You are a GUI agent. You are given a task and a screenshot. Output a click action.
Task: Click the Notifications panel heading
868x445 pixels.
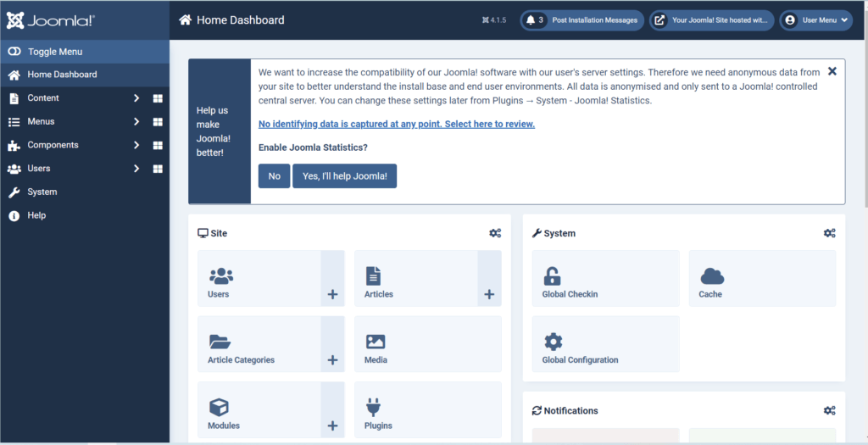(x=565, y=411)
